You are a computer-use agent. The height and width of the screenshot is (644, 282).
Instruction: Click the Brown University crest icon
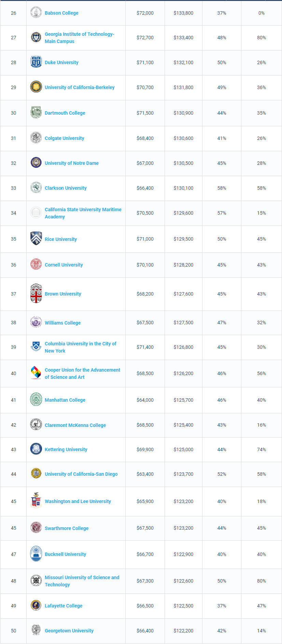[x=36, y=294]
